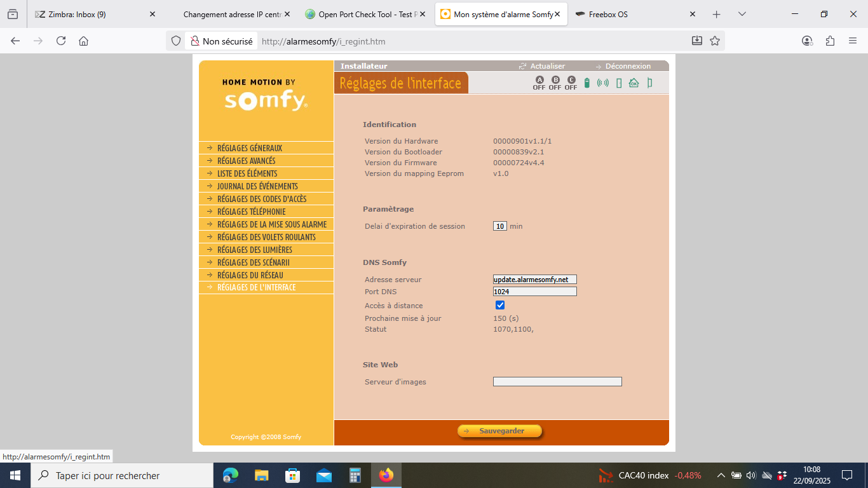Screen dimensions: 868x488
Task: Click the green battery status icon
Action: (587, 83)
